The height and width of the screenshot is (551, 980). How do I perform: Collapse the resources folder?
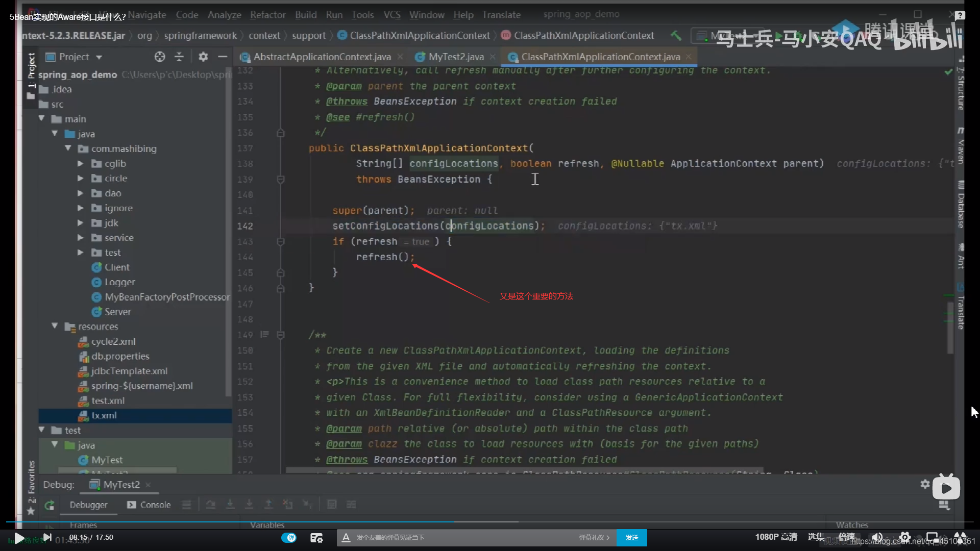tap(55, 327)
